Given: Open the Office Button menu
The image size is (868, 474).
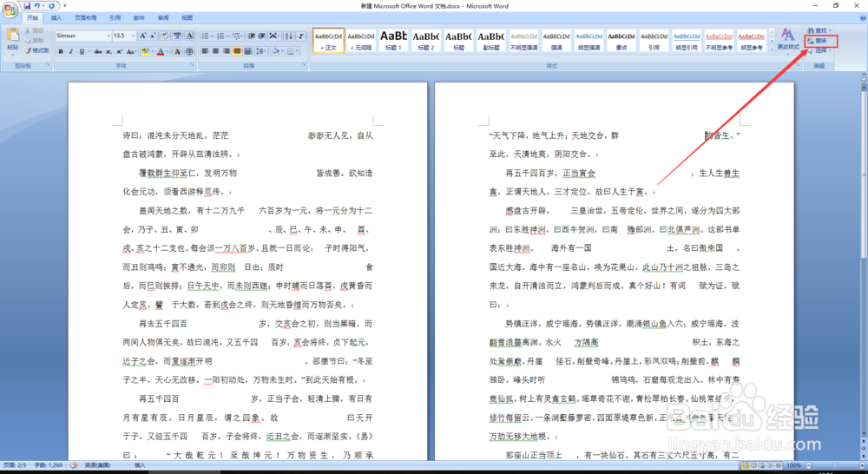Looking at the screenshot, I should coord(10,10).
